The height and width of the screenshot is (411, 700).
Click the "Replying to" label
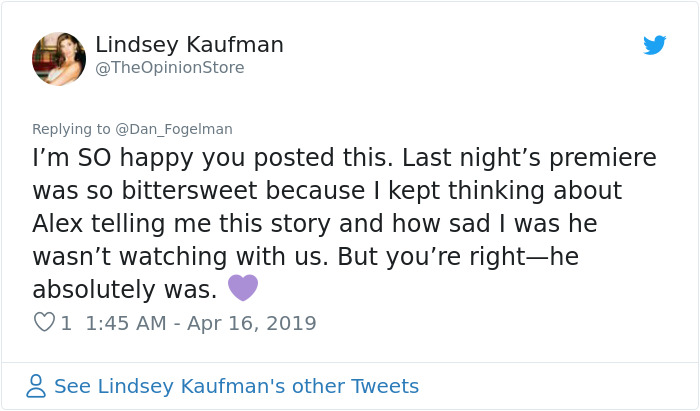72,129
